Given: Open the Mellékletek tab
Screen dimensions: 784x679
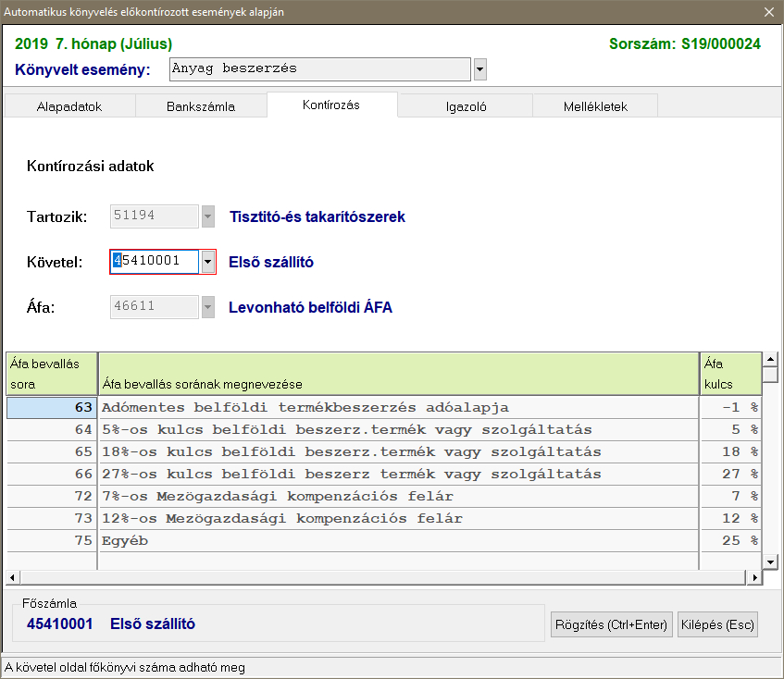Looking at the screenshot, I should (x=595, y=106).
